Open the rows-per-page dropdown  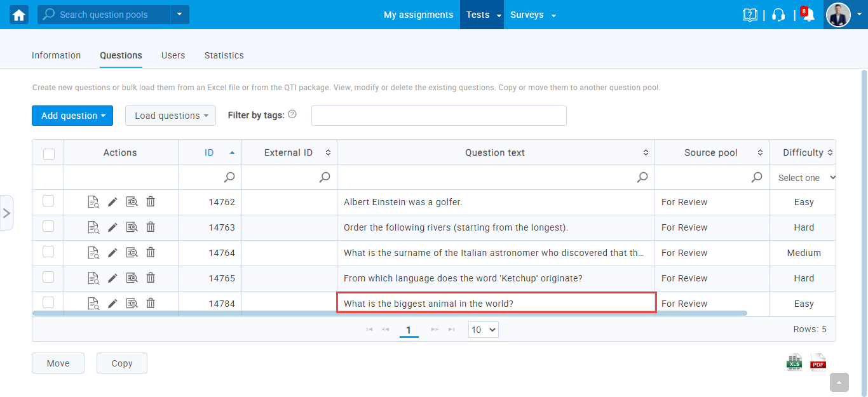point(483,330)
